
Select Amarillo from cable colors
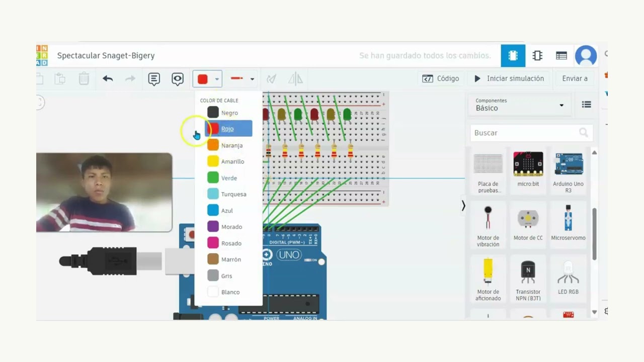pos(228,161)
